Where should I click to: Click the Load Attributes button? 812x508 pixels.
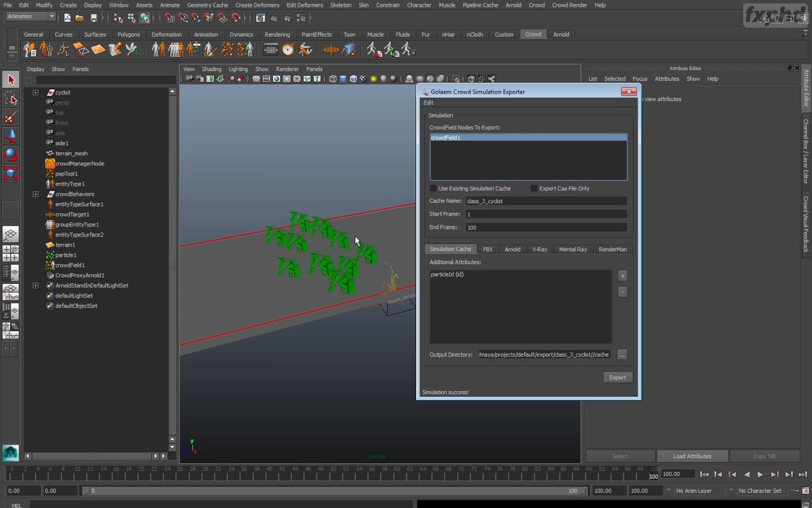point(692,456)
